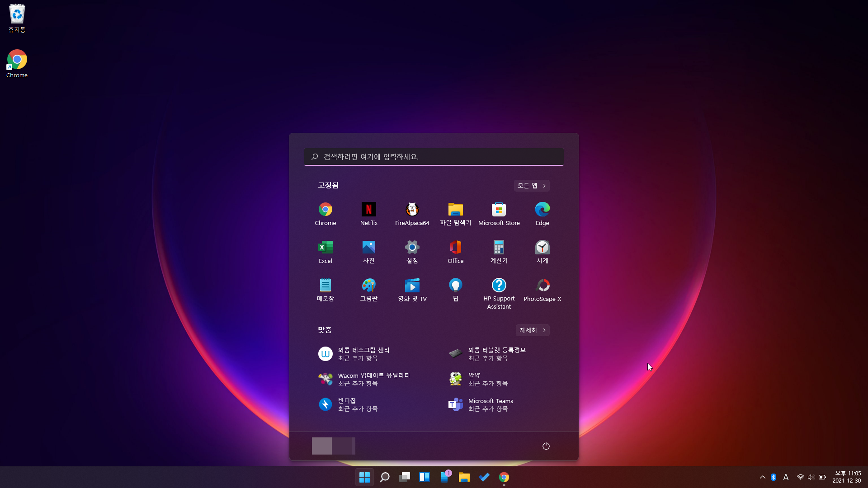This screenshot has width=868, height=488.
Task: Launch 그림판 (Paint) app
Action: (x=368, y=289)
